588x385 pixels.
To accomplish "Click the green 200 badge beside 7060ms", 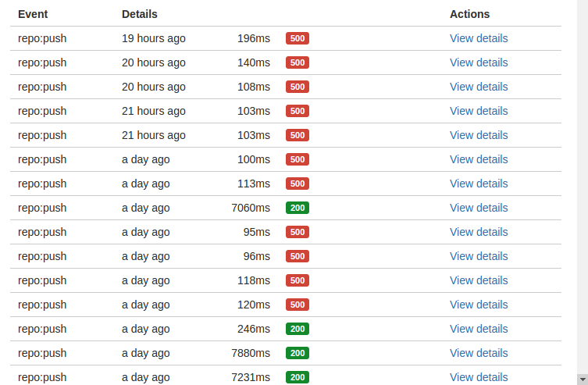I will coord(298,208).
